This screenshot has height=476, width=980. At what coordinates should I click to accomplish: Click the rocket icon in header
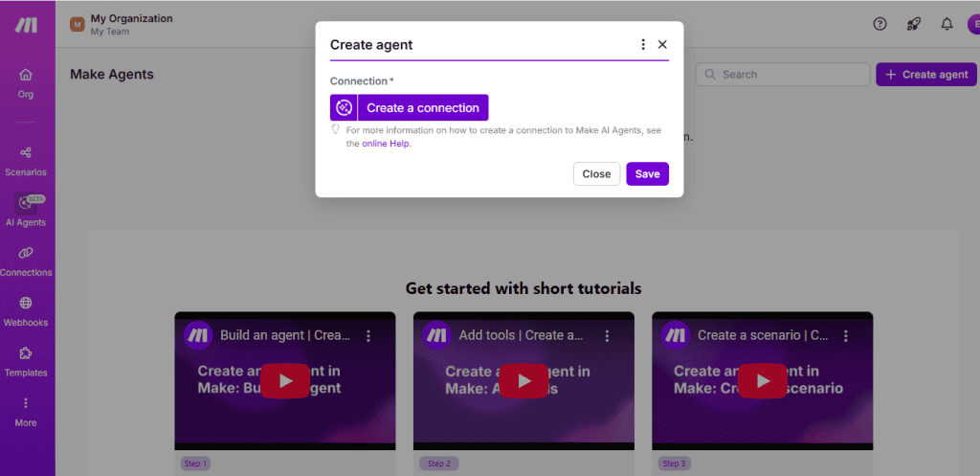pyautogui.click(x=913, y=24)
